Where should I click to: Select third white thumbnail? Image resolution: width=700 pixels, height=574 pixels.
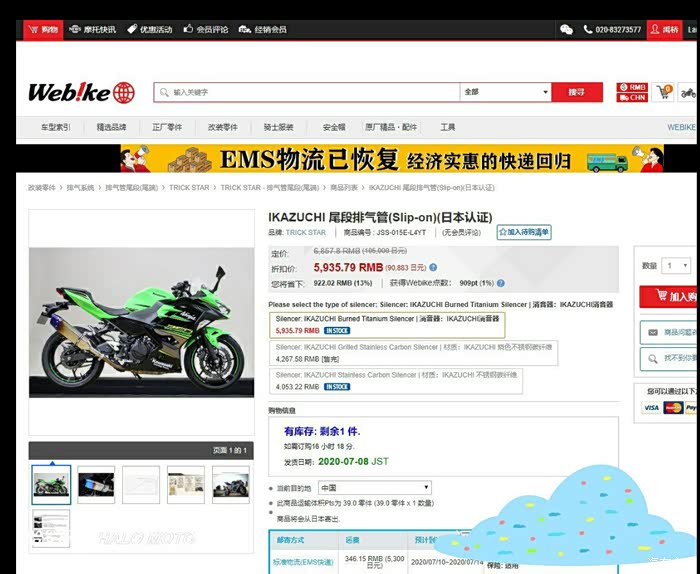tap(141, 485)
